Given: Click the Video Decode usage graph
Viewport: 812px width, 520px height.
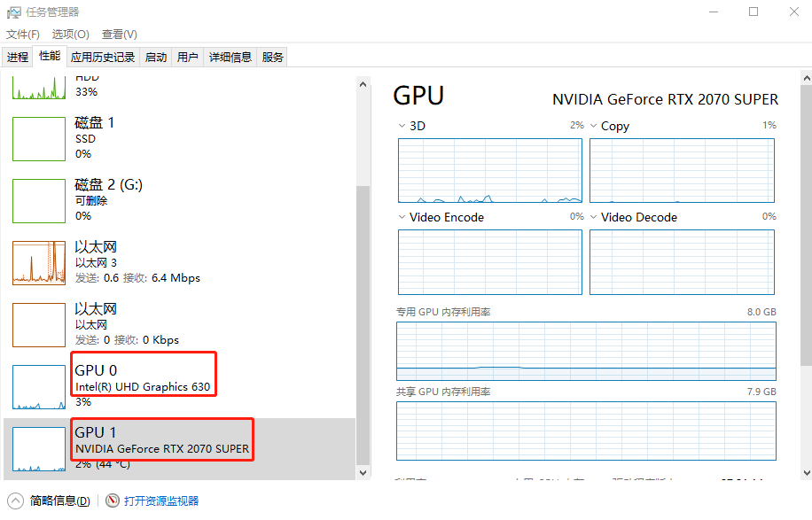Looking at the screenshot, I should [x=682, y=262].
